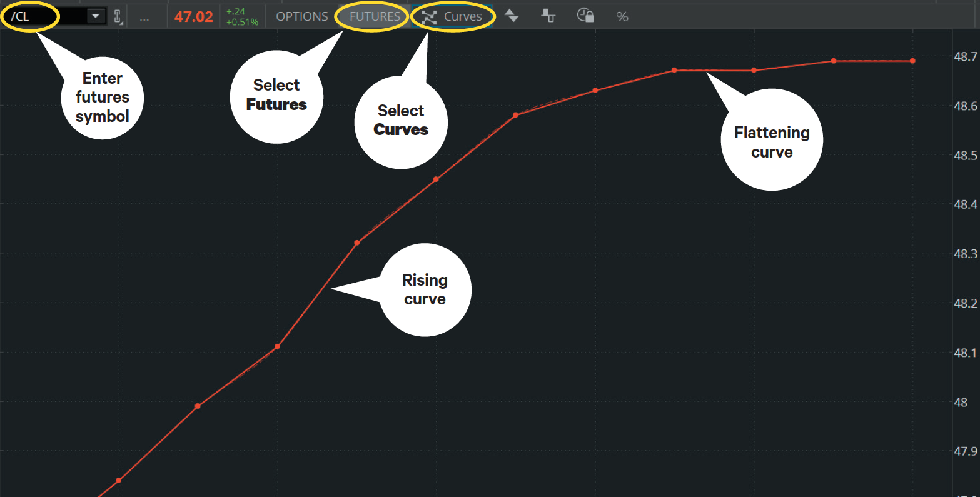Screen dimensions: 980x497
Task: Click the bar levels icon in toolbar
Action: click(x=548, y=17)
